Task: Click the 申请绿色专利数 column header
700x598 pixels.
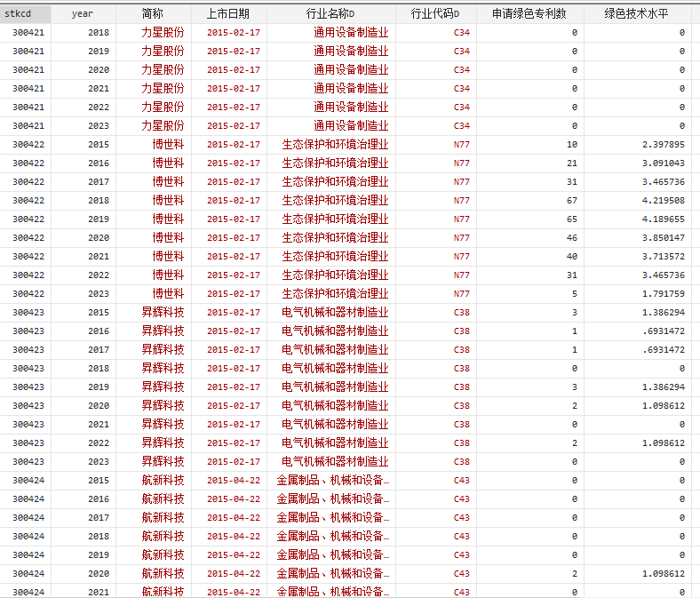Action: [x=529, y=13]
